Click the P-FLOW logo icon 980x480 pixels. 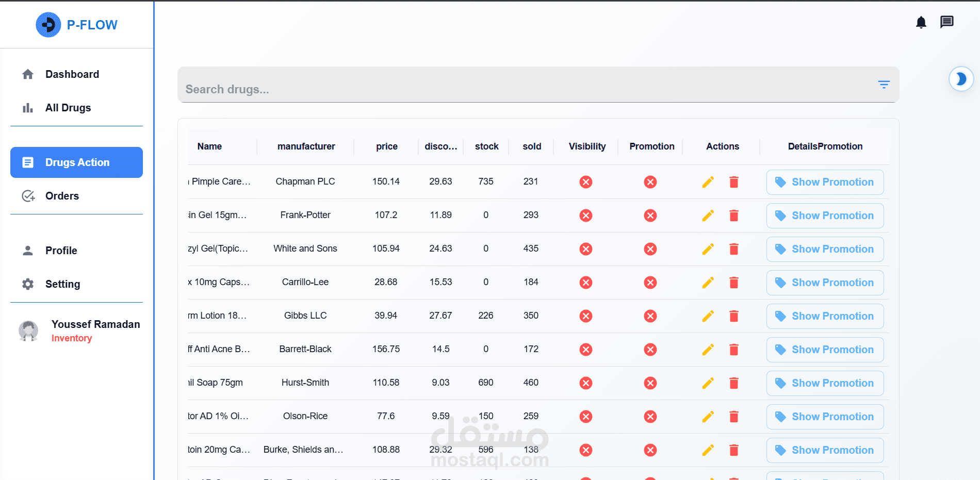tap(48, 25)
